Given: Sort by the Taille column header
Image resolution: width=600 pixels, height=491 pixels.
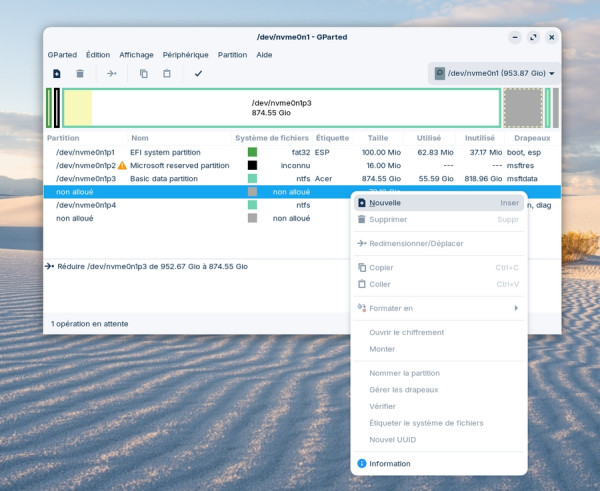Looking at the screenshot, I should (x=378, y=138).
